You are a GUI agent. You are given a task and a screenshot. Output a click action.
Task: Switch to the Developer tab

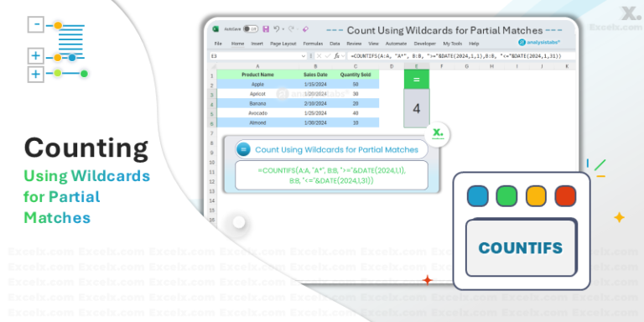[424, 44]
